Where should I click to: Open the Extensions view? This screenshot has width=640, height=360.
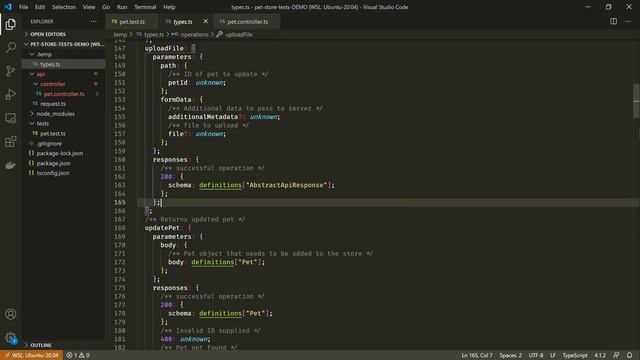11,142
